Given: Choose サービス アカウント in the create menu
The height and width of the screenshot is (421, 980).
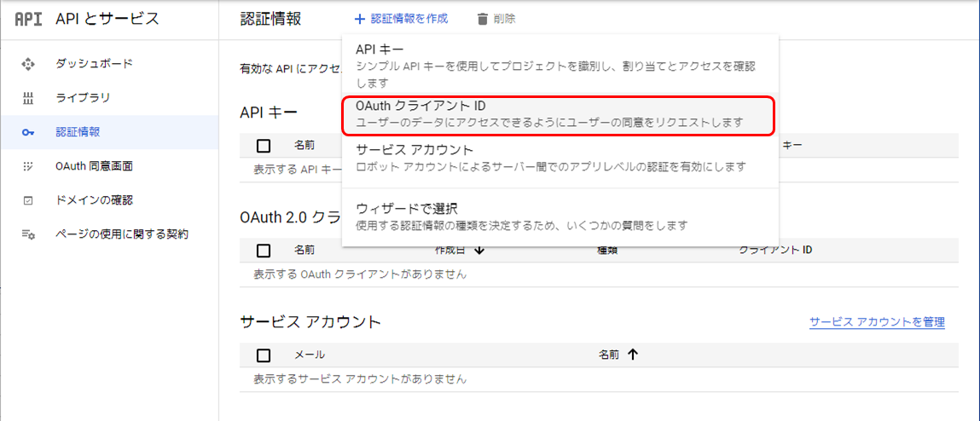Looking at the screenshot, I should point(560,158).
